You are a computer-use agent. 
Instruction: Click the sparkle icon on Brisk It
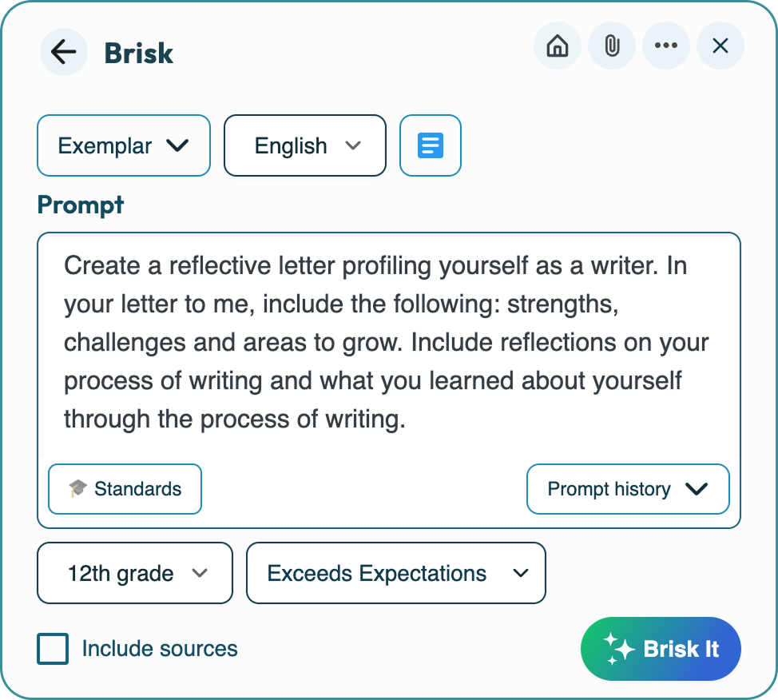(x=618, y=648)
